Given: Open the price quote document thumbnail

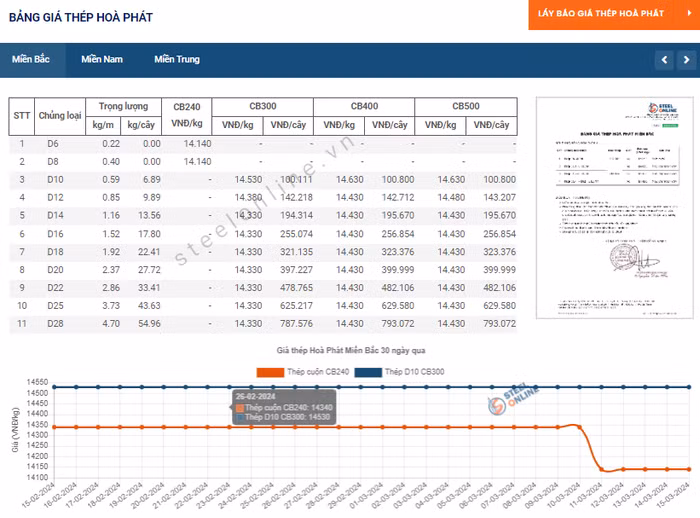Looking at the screenshot, I should (x=614, y=208).
